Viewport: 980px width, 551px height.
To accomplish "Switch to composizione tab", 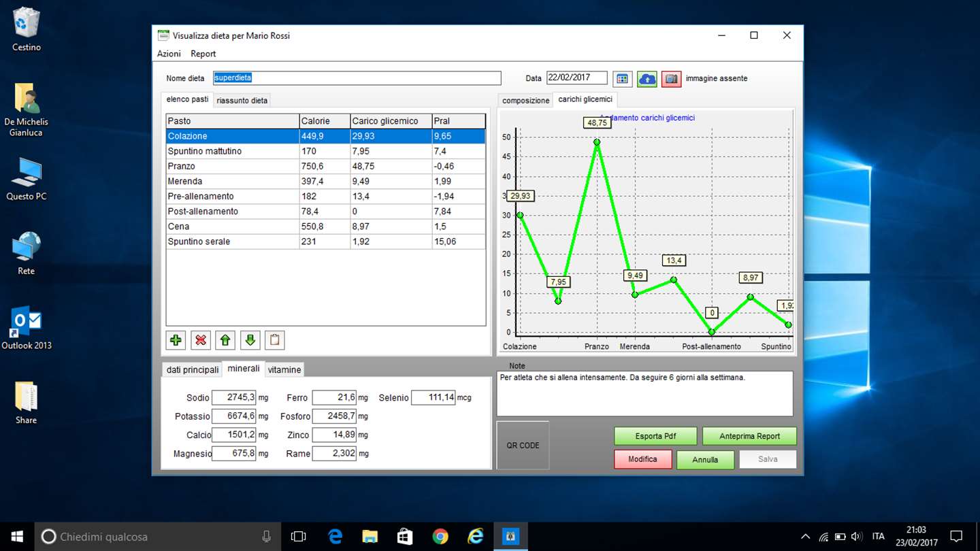I will [x=525, y=101].
